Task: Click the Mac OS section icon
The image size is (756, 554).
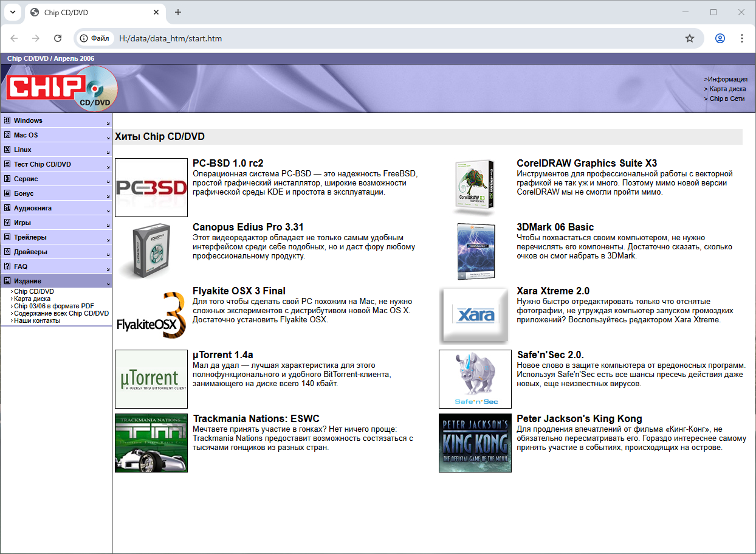Action: [8, 135]
